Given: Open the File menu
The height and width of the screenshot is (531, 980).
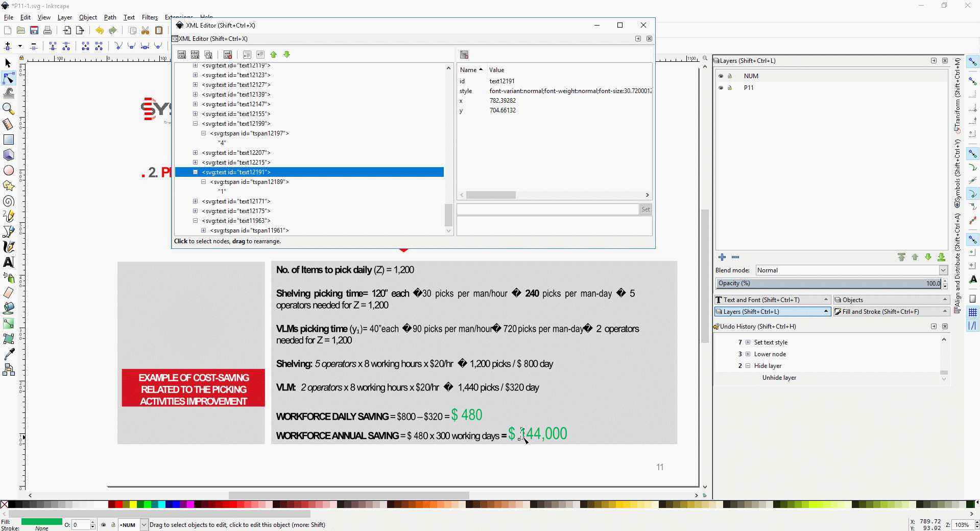Looking at the screenshot, I should point(9,17).
